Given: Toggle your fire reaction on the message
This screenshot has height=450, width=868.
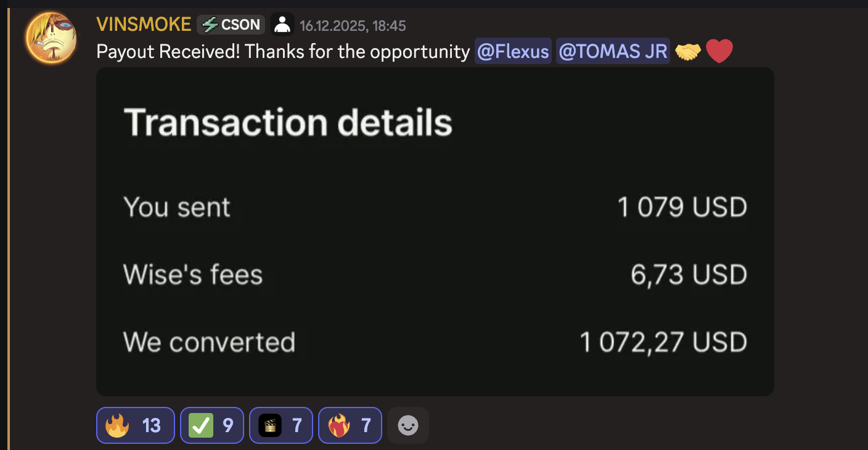Looking at the screenshot, I should coord(135,425).
